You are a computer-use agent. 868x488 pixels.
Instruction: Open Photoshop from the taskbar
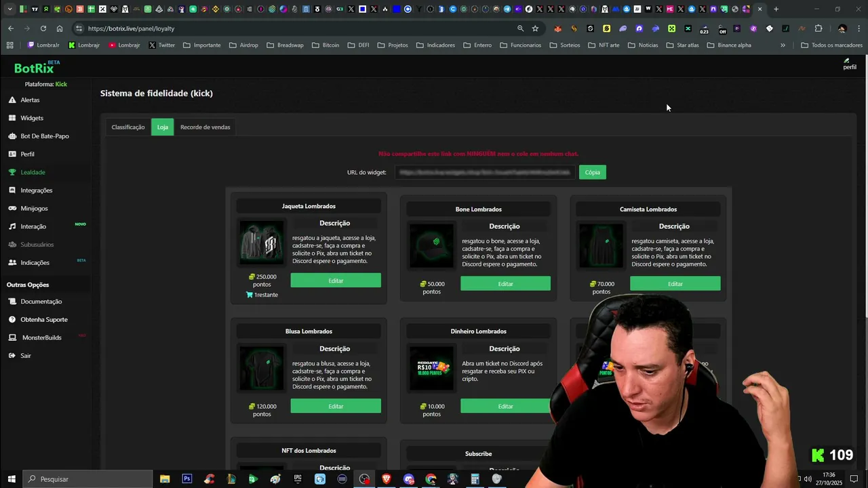(186, 479)
